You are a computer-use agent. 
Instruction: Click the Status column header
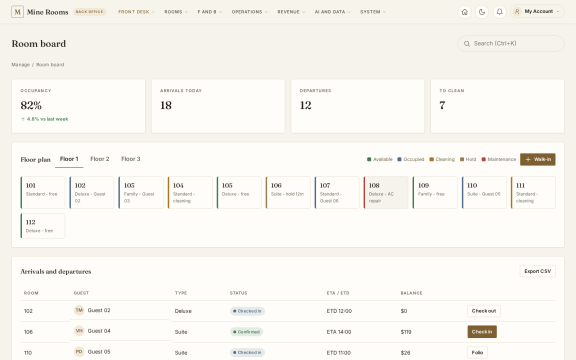point(238,293)
